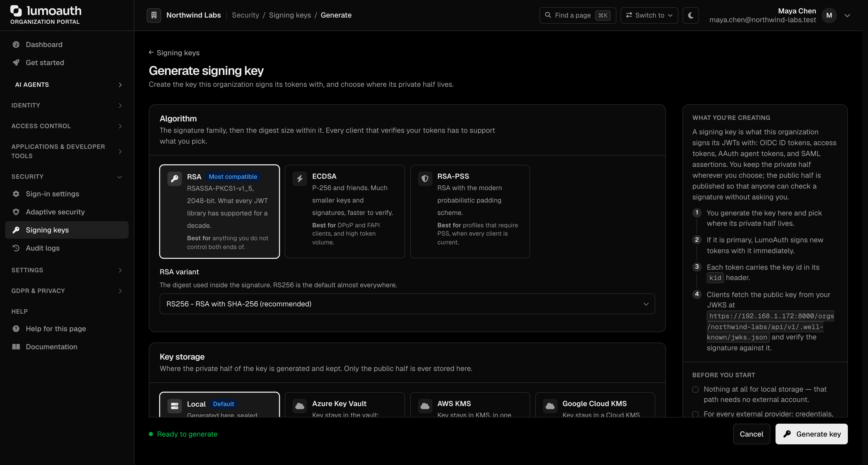
Task: Click the ECDSA lightning bolt icon
Action: pos(300,179)
